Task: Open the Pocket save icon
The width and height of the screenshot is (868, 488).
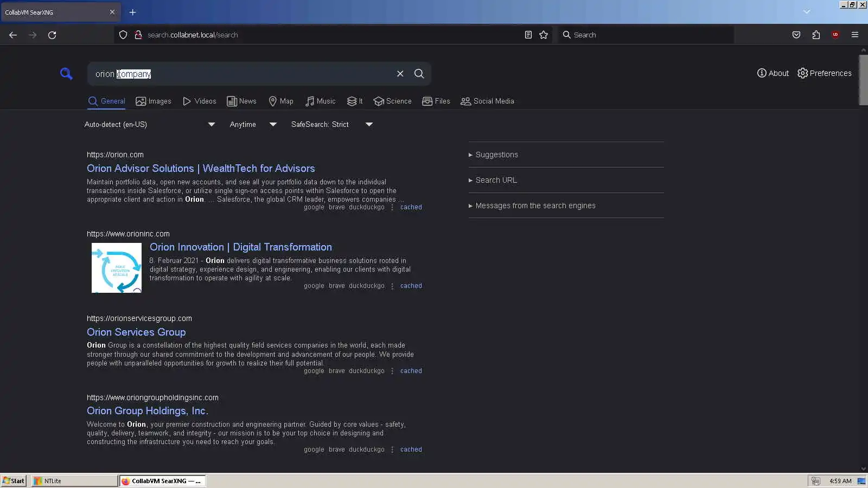Action: click(x=796, y=35)
